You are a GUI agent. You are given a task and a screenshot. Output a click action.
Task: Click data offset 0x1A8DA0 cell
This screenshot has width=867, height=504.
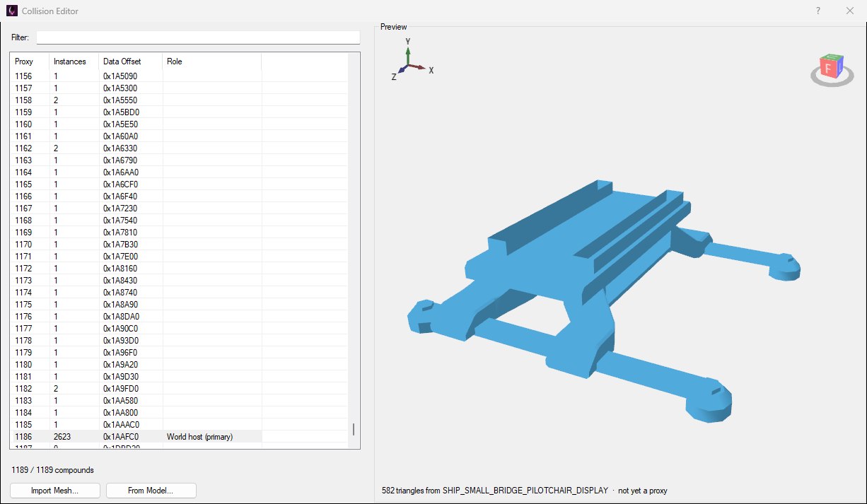click(131, 317)
